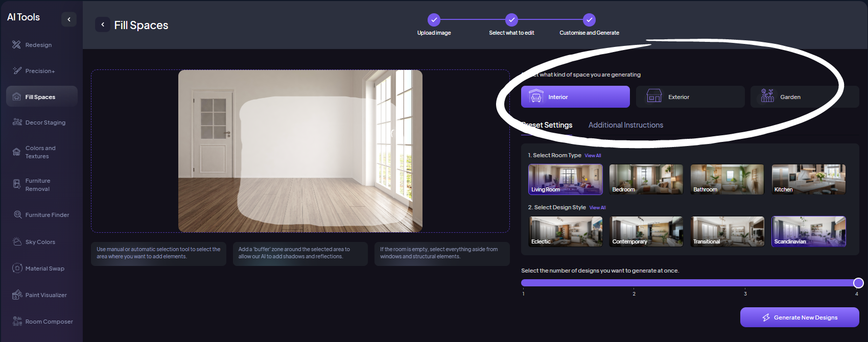
Task: Switch to the Additional Instructions tab
Action: pyautogui.click(x=625, y=125)
